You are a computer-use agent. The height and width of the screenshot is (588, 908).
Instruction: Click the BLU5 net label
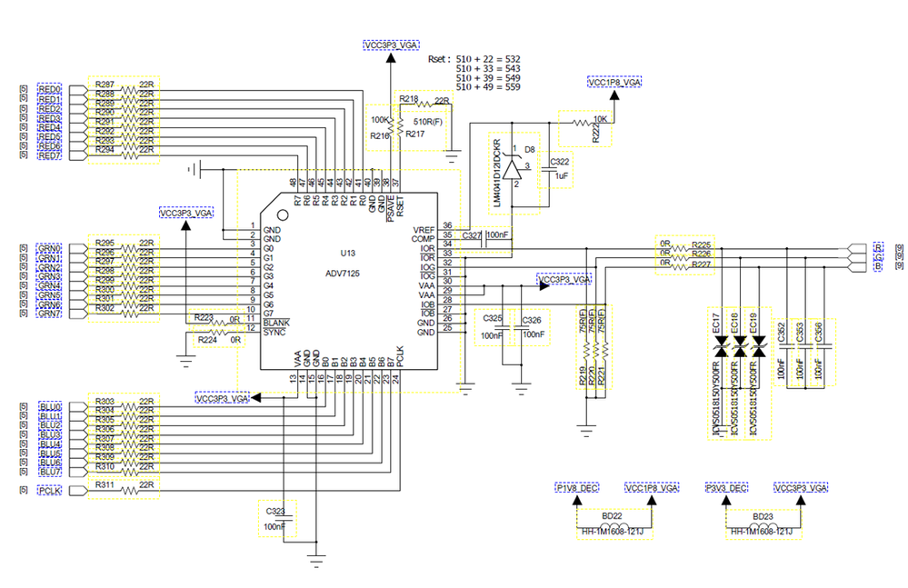tap(50, 453)
